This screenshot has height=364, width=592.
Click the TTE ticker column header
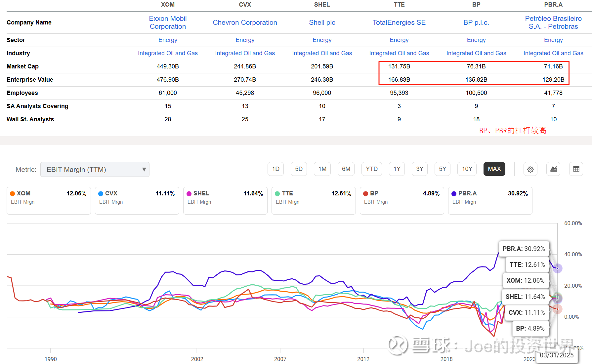[399, 5]
